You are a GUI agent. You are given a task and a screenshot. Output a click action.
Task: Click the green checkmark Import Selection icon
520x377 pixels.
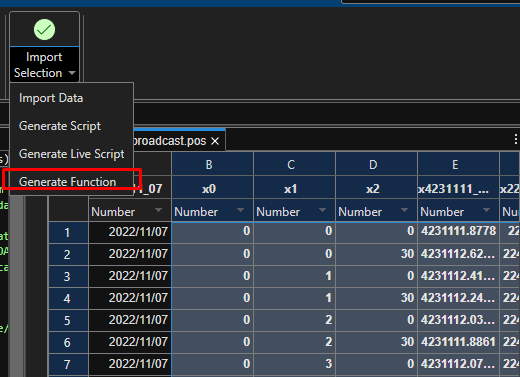tap(44, 30)
